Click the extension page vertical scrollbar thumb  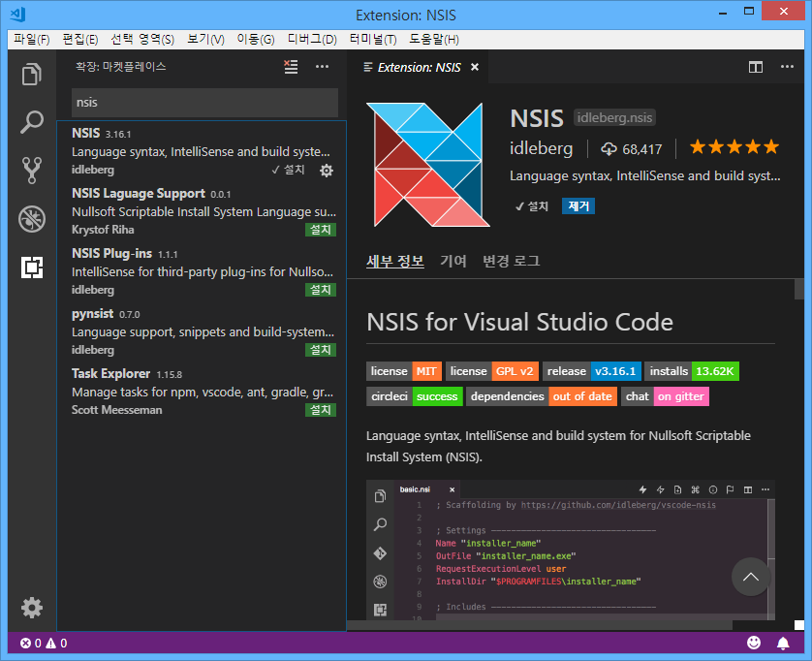[799, 290]
